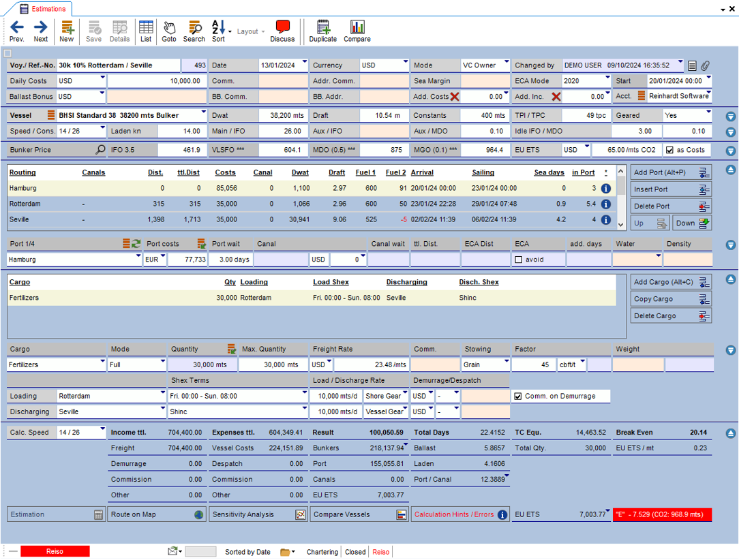Click Insert Port button

pyautogui.click(x=671, y=189)
